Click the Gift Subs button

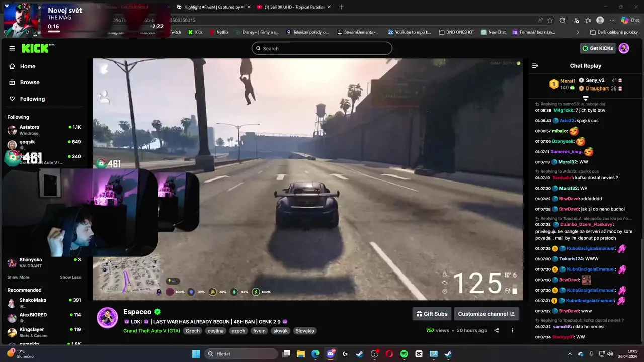pyautogui.click(x=432, y=314)
